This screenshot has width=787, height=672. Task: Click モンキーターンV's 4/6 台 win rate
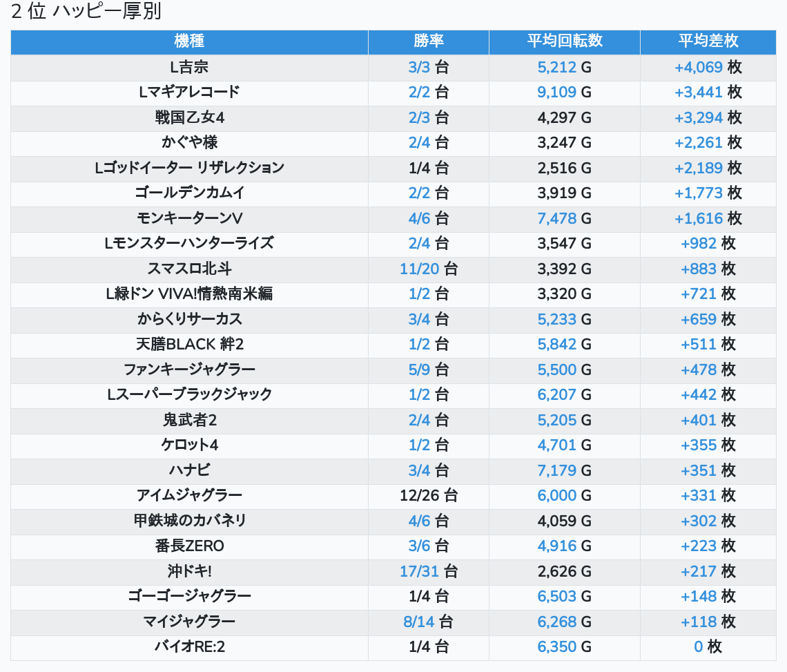(x=429, y=218)
